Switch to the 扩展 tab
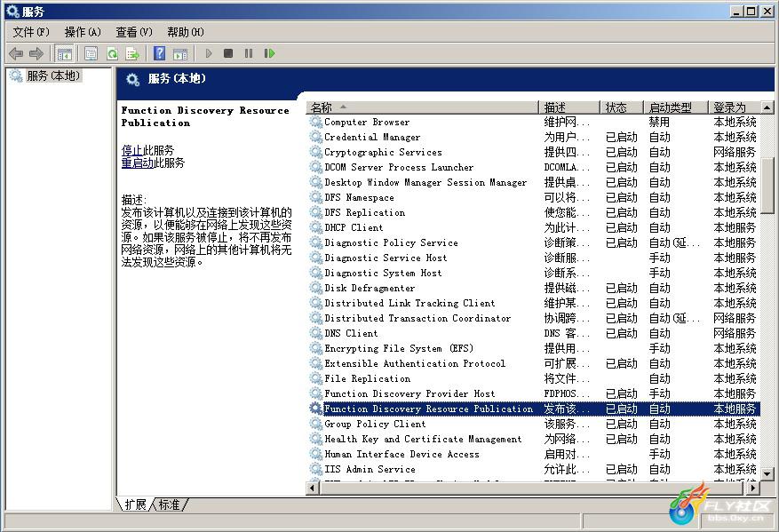 coord(135,504)
